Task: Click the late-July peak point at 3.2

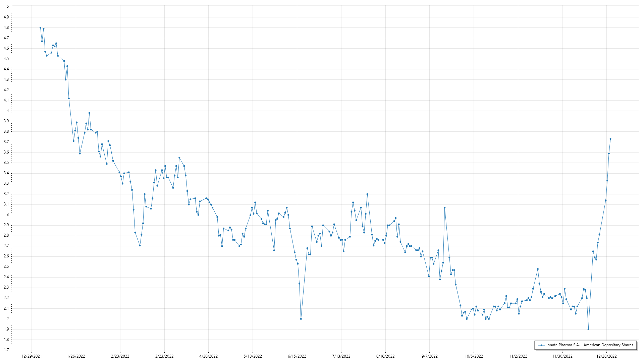Action: 367,194
